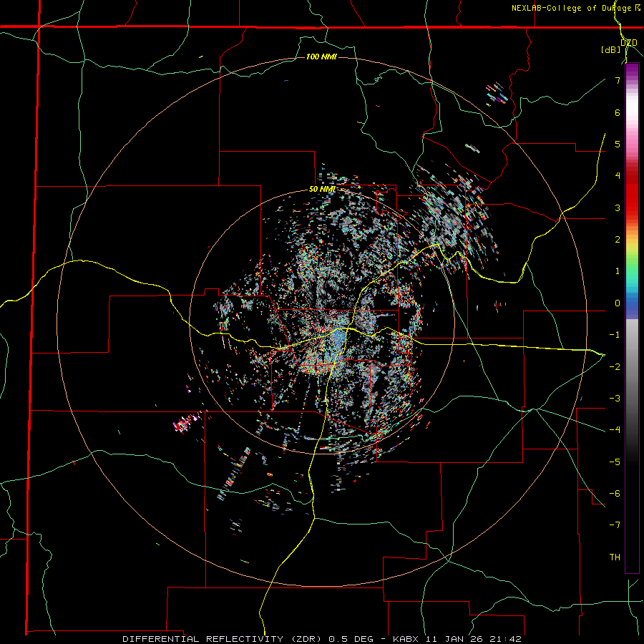Click the "DZD" product label above the scale
Viewport: 644px width, 644px height.
click(x=628, y=43)
